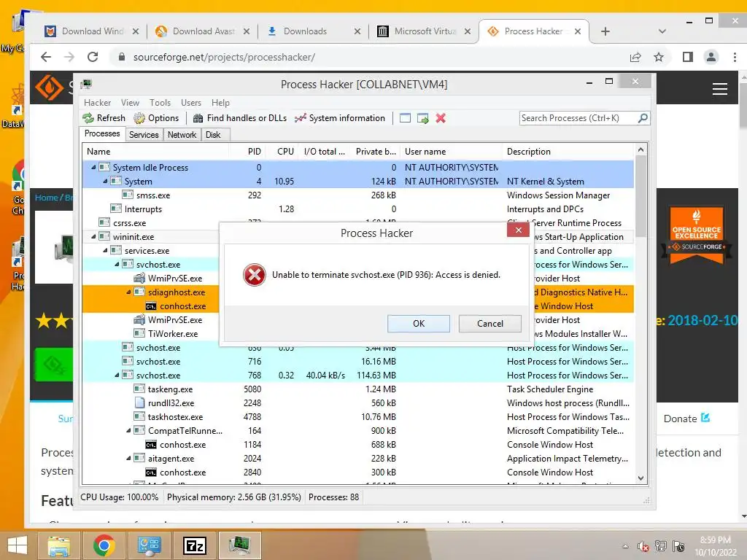This screenshot has width=747, height=560.
Task: Open 7-Zip taskbar icon
Action: point(194,545)
